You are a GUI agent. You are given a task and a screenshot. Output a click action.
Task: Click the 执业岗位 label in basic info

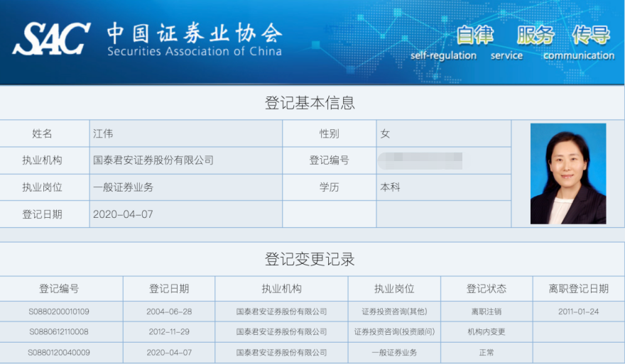tap(42, 187)
